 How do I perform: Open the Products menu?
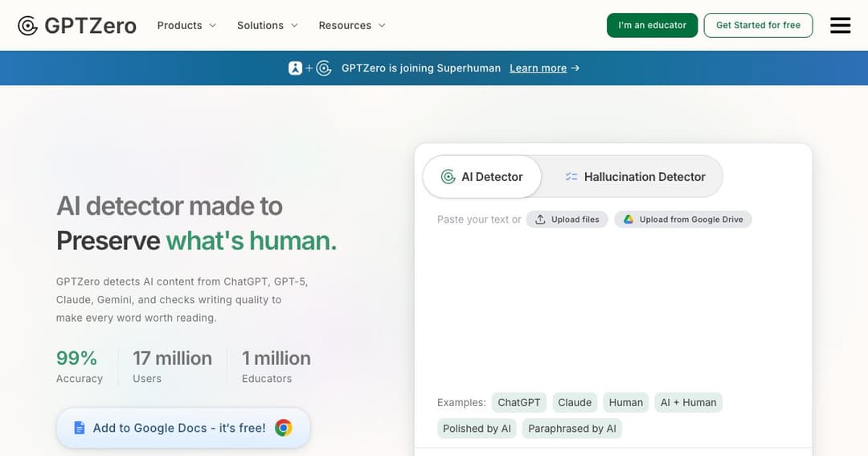[186, 26]
